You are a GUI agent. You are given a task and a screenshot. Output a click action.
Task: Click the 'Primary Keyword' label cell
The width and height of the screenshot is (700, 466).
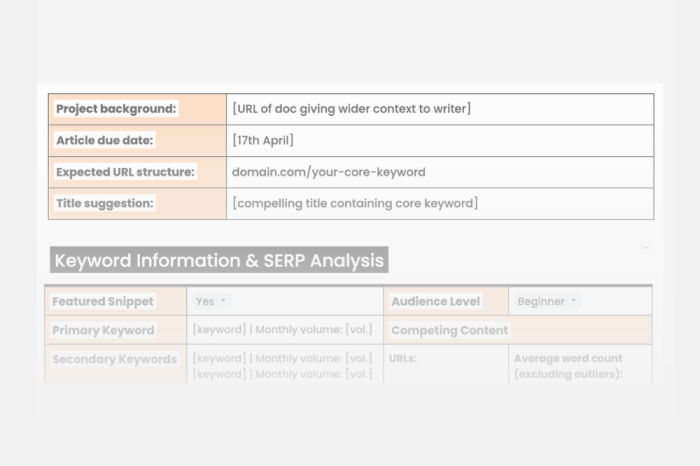[x=103, y=330]
